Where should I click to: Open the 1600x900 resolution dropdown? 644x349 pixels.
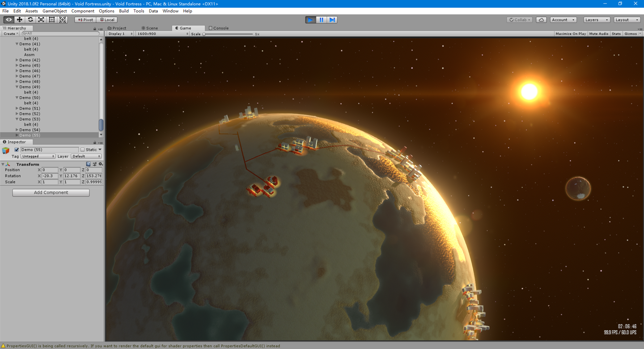[x=162, y=34]
